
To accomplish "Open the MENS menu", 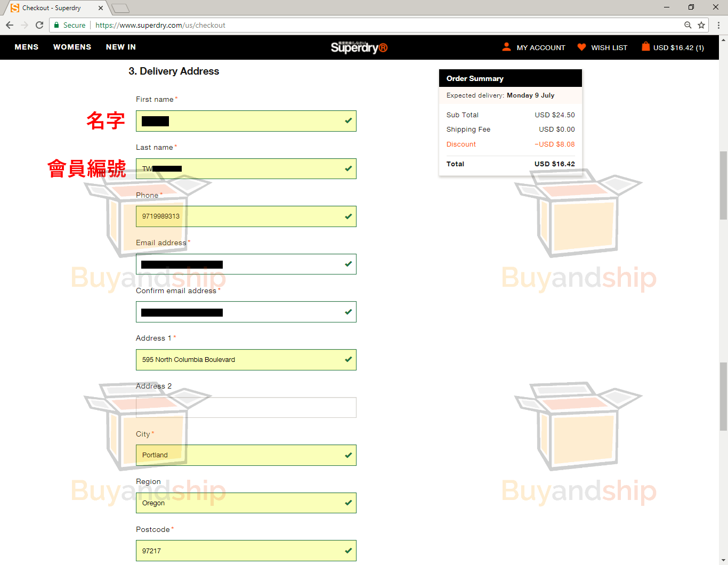I will [x=27, y=47].
